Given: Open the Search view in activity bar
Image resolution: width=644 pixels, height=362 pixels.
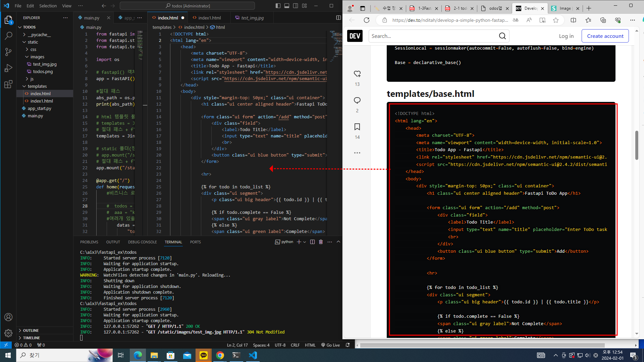Looking at the screenshot, I should click(x=8, y=36).
